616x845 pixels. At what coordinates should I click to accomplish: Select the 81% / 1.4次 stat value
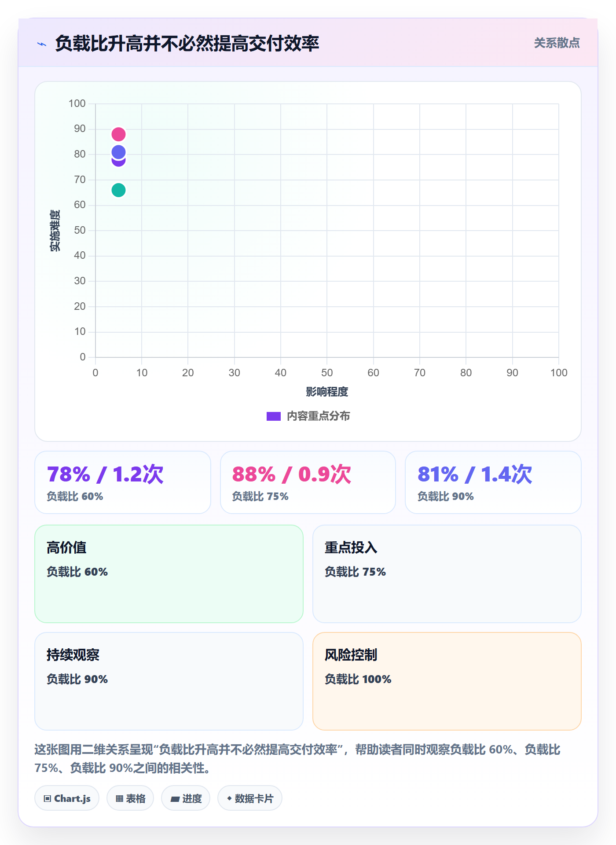point(475,474)
